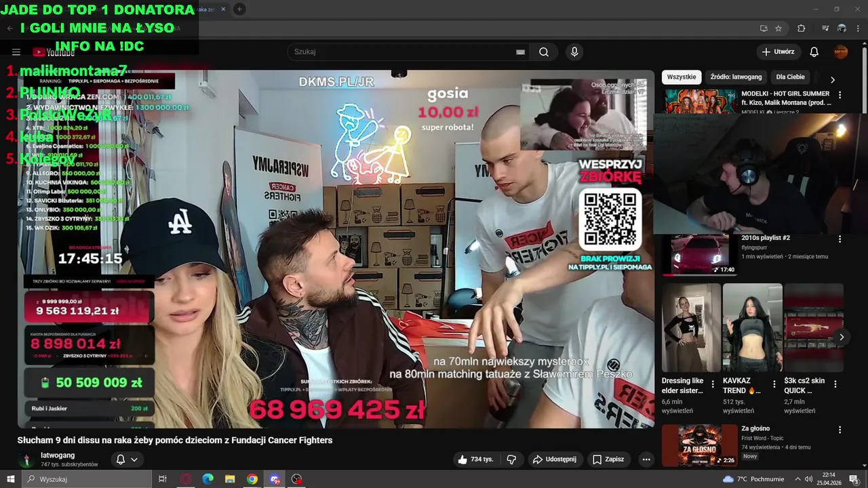Open the YouTube hamburger guide menu

(16, 52)
